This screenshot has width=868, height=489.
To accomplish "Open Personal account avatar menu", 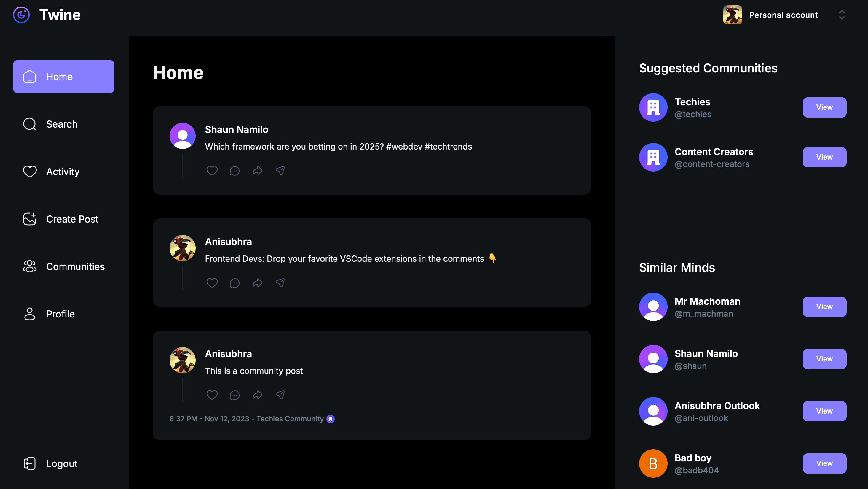I will point(733,15).
